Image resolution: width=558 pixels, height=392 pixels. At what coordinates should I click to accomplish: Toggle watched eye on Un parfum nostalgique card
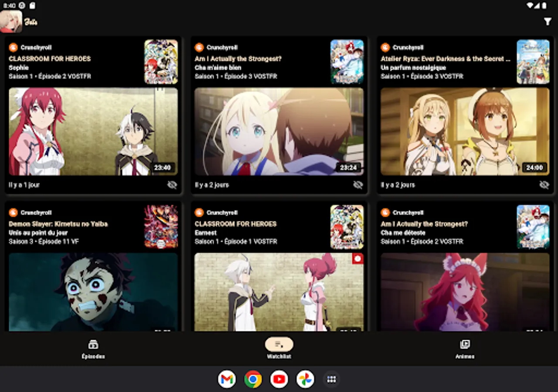click(x=544, y=185)
